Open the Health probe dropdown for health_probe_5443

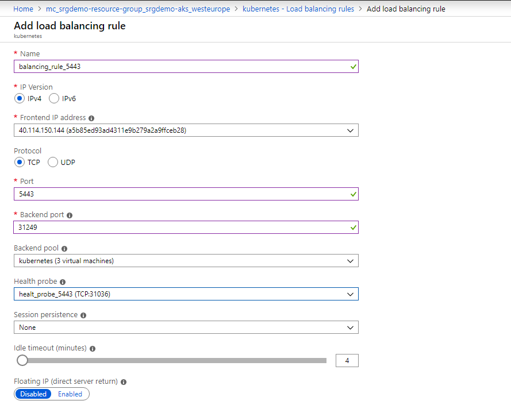tap(350, 294)
